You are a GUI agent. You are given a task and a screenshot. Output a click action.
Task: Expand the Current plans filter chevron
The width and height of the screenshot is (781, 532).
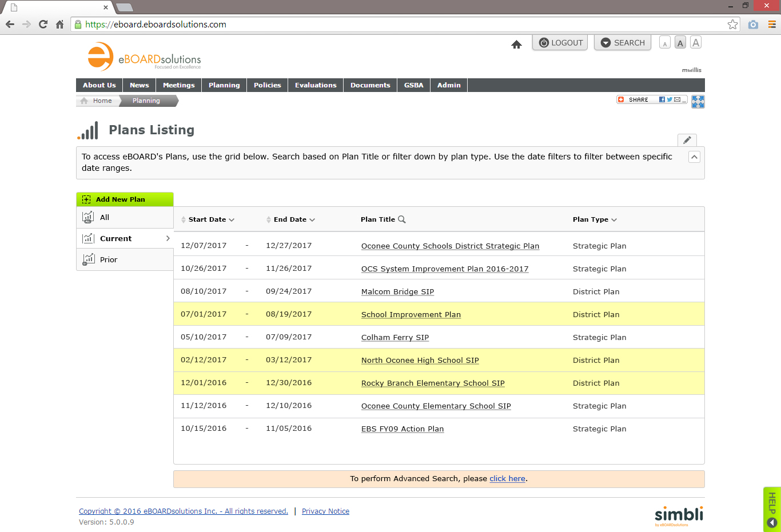[x=168, y=238]
